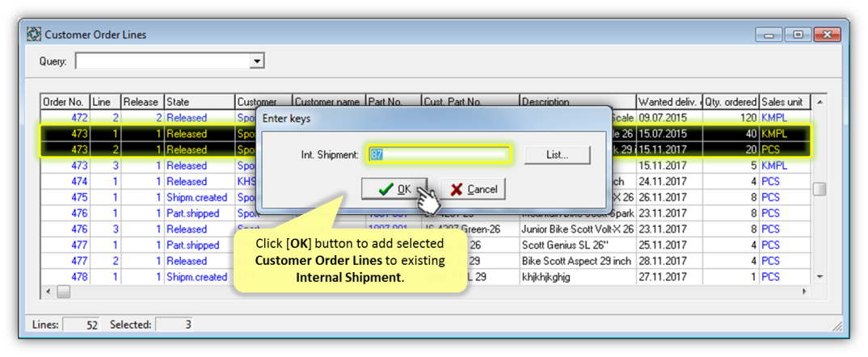The image size is (868, 357).
Task: Click the Wanted deliv. column header
Action: pos(668,102)
